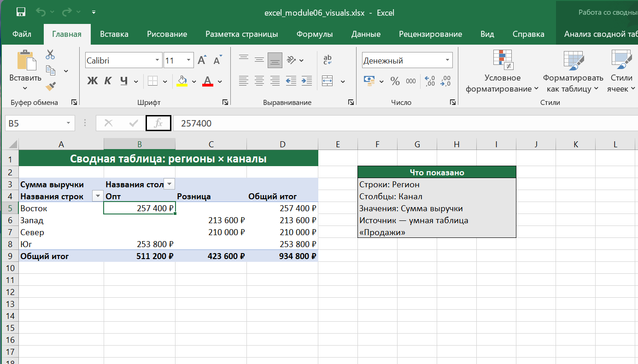
Task: Switch to the Вставка tab
Action: tap(114, 34)
